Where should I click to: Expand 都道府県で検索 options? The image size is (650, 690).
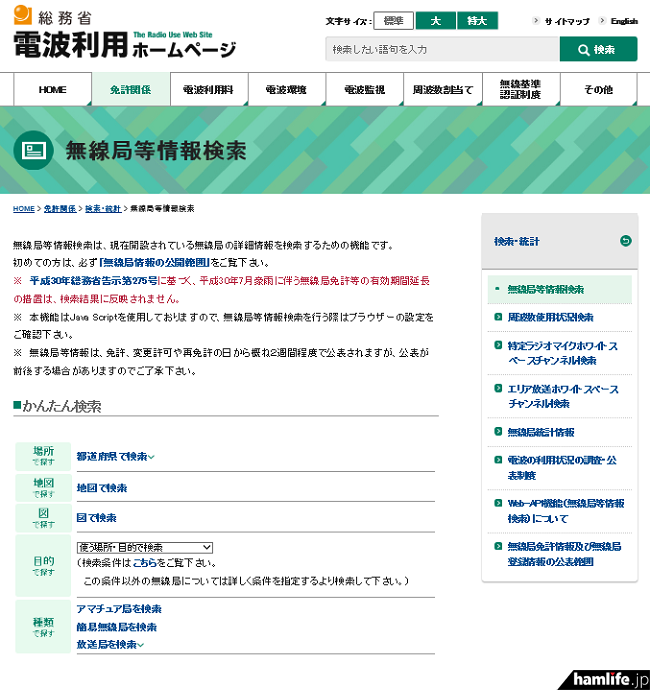(116, 457)
